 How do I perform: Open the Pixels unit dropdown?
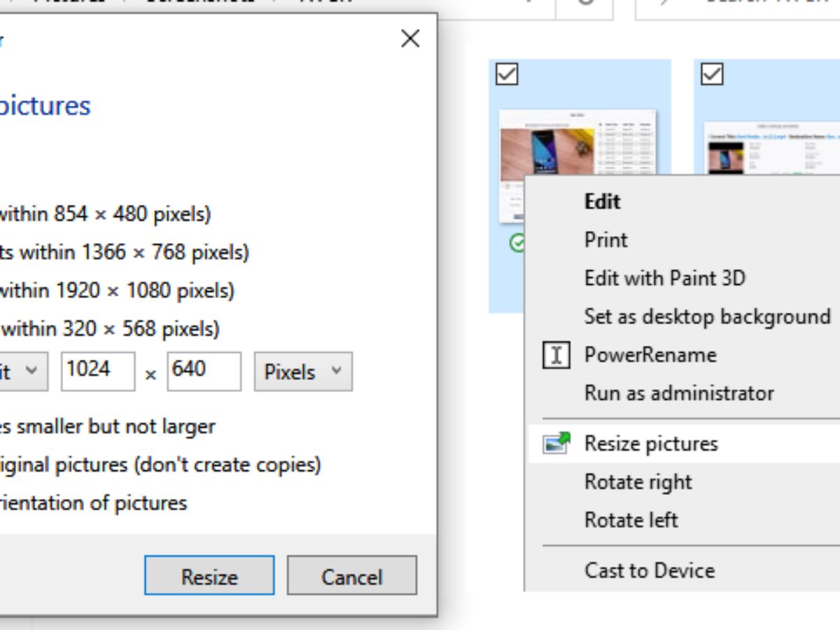(303, 372)
